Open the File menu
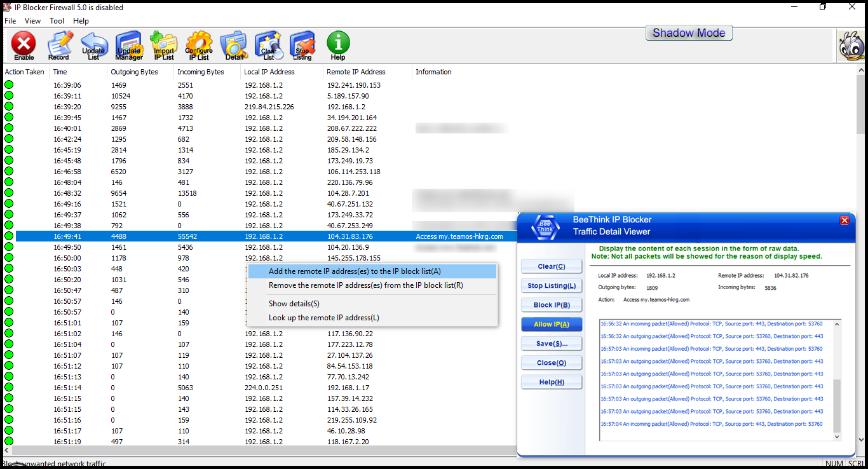 pyautogui.click(x=10, y=21)
